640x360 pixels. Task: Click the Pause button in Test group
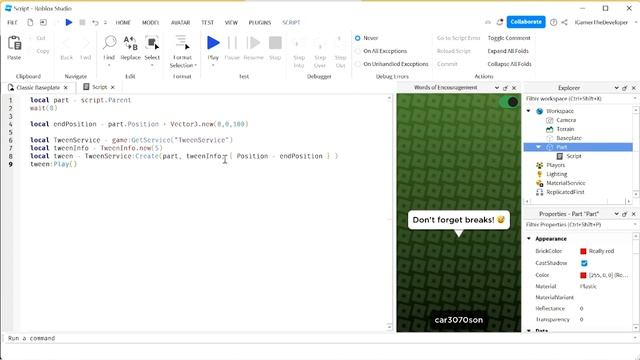pyautogui.click(x=232, y=42)
